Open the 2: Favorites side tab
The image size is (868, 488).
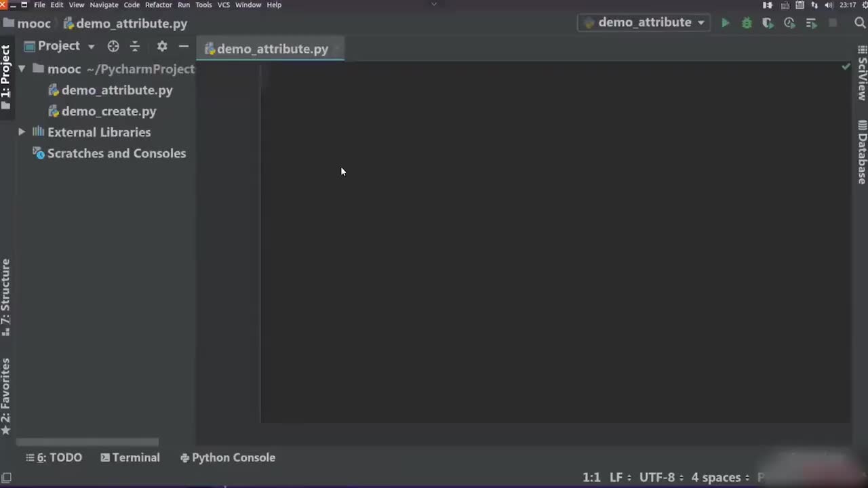(x=6, y=396)
